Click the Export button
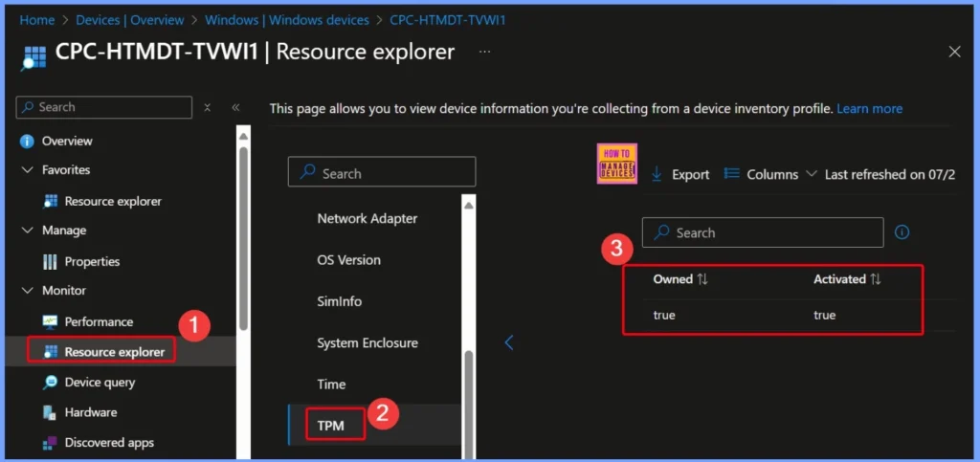The image size is (980, 462). (x=680, y=174)
